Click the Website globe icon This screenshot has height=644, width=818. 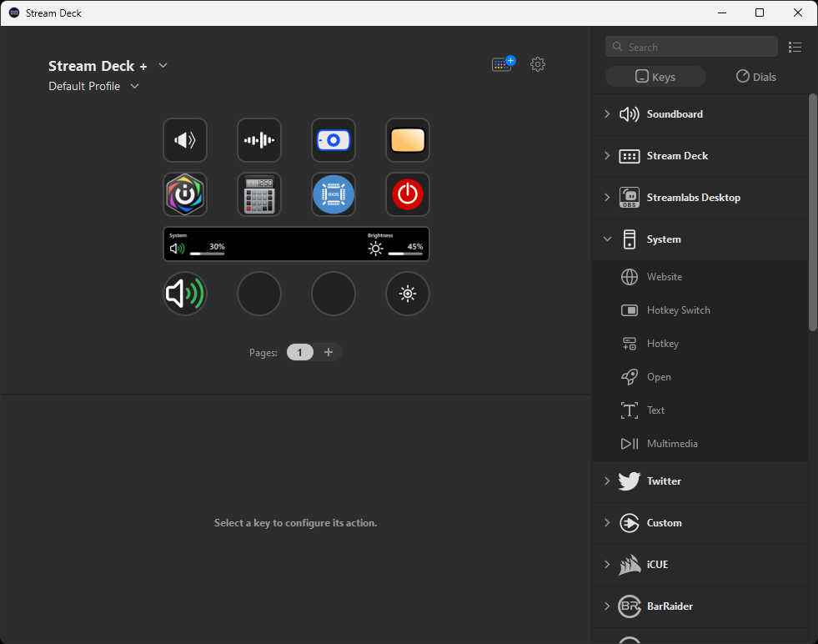[630, 277]
